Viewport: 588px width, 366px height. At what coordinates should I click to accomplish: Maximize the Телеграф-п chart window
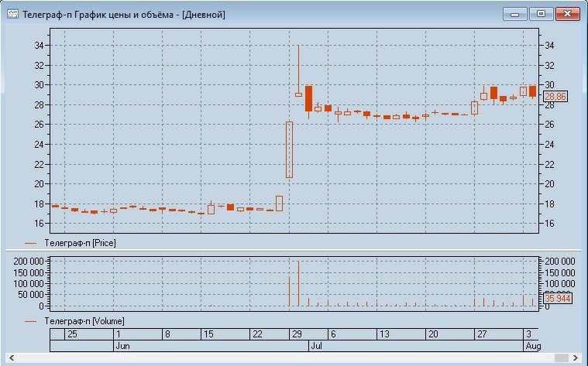click(541, 14)
